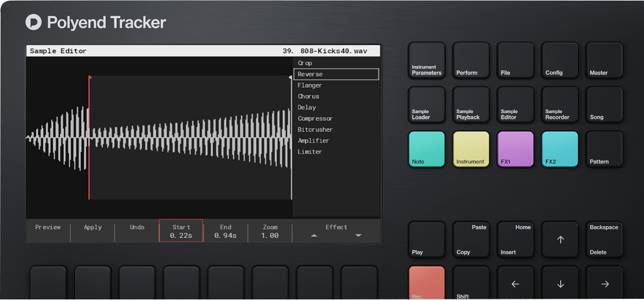Choose Flanger from the effect list
Image resolution: width=644 pixels, height=300 pixels.
[x=310, y=86]
